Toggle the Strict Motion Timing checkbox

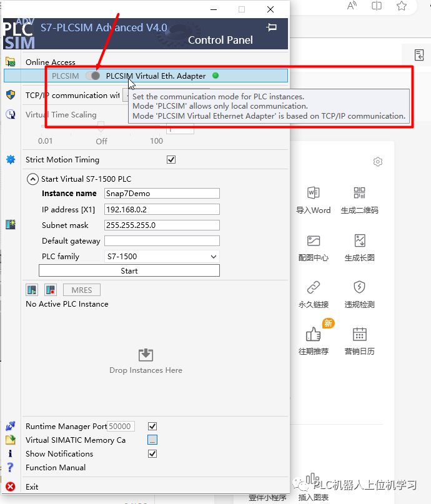point(171,159)
